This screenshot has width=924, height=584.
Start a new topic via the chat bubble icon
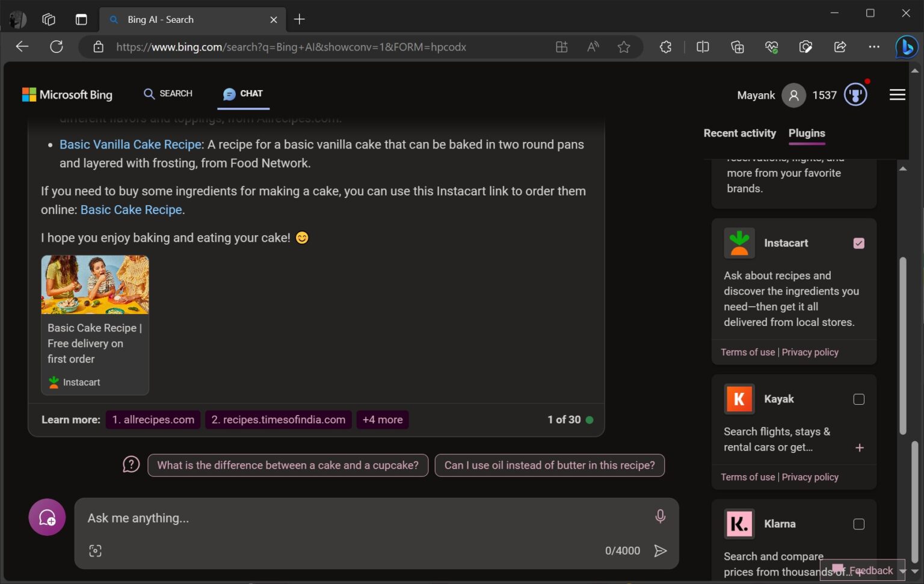pyautogui.click(x=47, y=517)
